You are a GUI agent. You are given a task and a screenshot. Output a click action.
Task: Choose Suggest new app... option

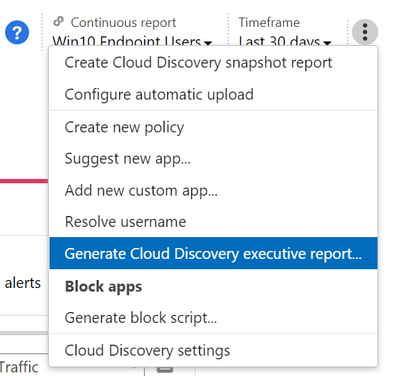[213, 159]
